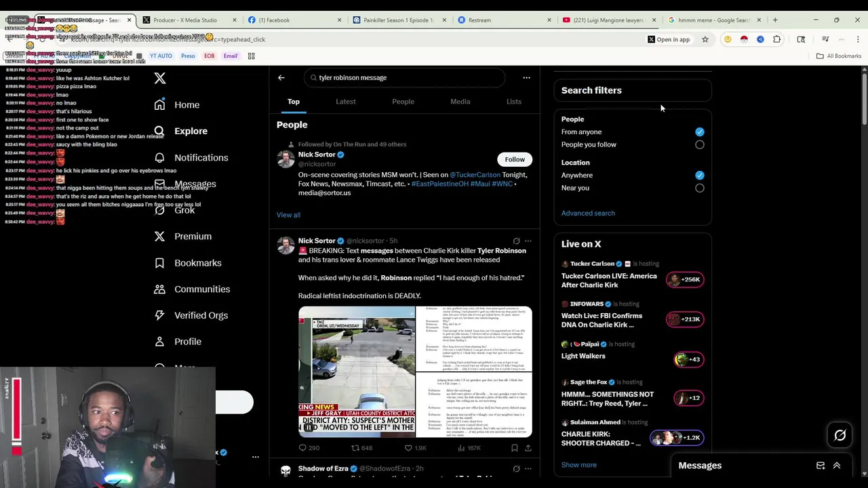Bookmark this page with the star icon
The height and width of the screenshot is (488, 868).
click(x=705, y=39)
